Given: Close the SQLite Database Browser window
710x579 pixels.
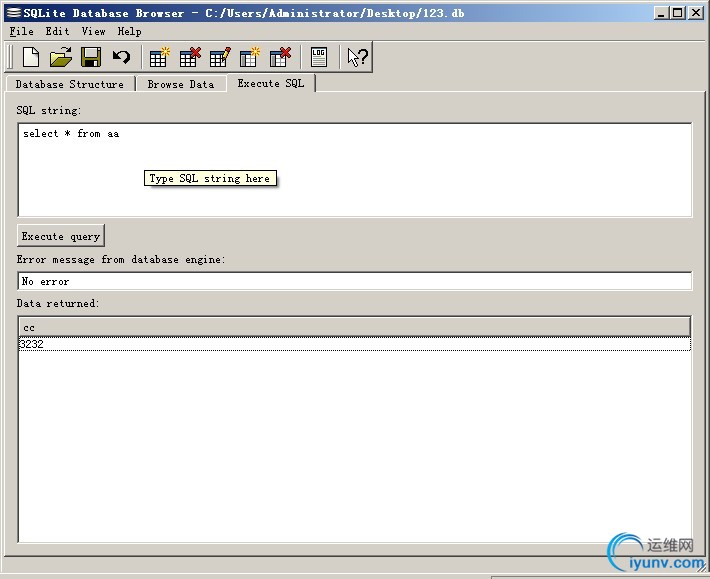Looking at the screenshot, I should tap(696, 13).
